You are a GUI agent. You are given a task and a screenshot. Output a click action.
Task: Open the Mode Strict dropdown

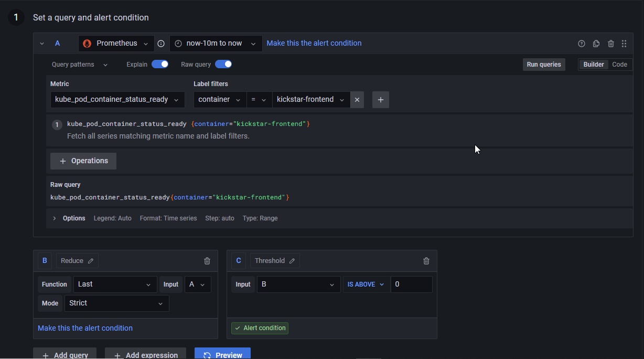point(117,303)
